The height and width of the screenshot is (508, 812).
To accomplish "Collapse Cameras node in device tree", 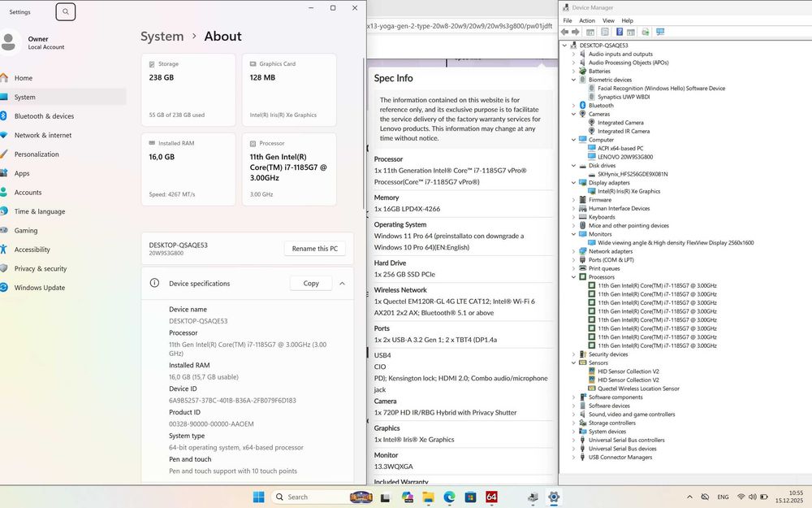I will pos(573,114).
